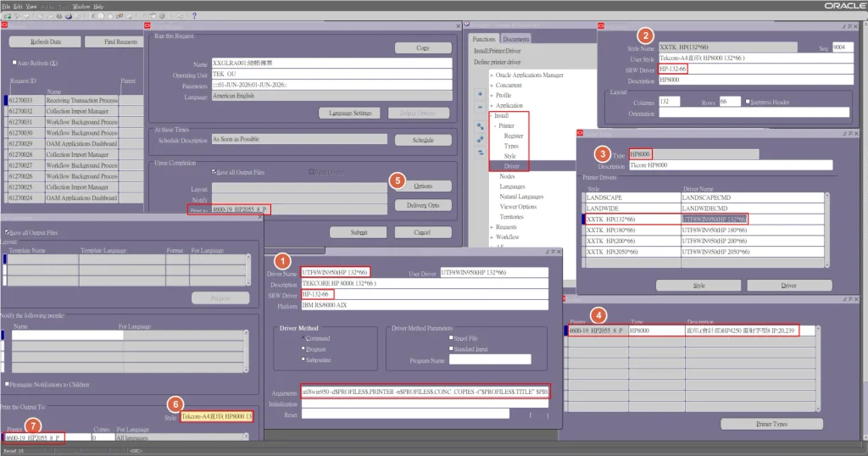Click the Submit button
Viewport: 868px width, 456px height.
[x=359, y=232]
